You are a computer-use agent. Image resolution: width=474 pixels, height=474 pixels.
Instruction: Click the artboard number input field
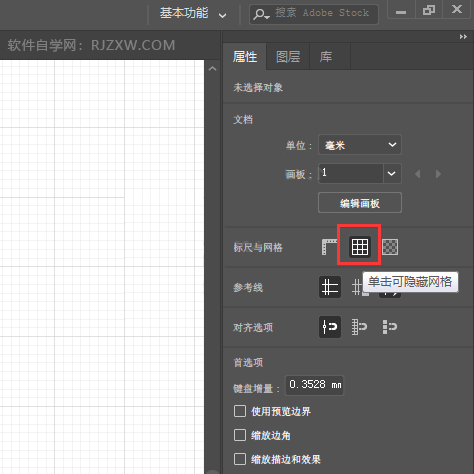[351, 173]
